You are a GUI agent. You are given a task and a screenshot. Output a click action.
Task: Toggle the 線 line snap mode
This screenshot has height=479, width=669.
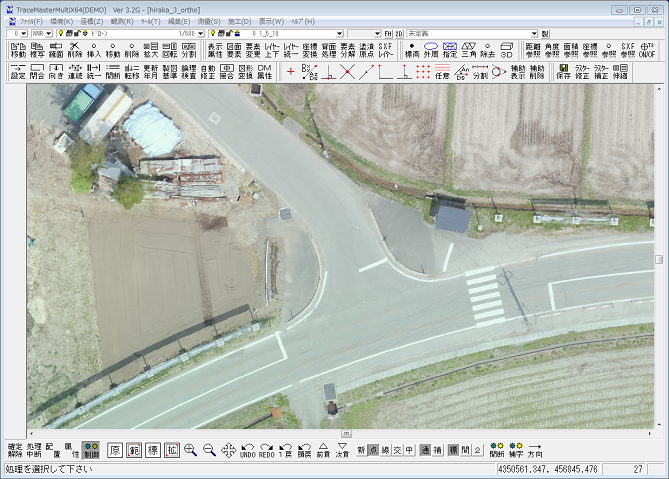click(x=385, y=450)
